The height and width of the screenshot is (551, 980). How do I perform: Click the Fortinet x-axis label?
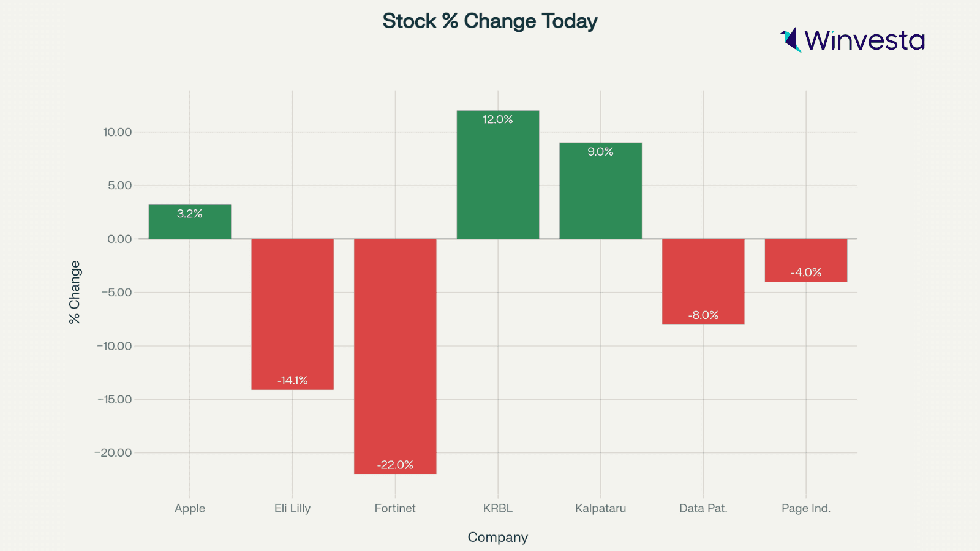pyautogui.click(x=395, y=508)
